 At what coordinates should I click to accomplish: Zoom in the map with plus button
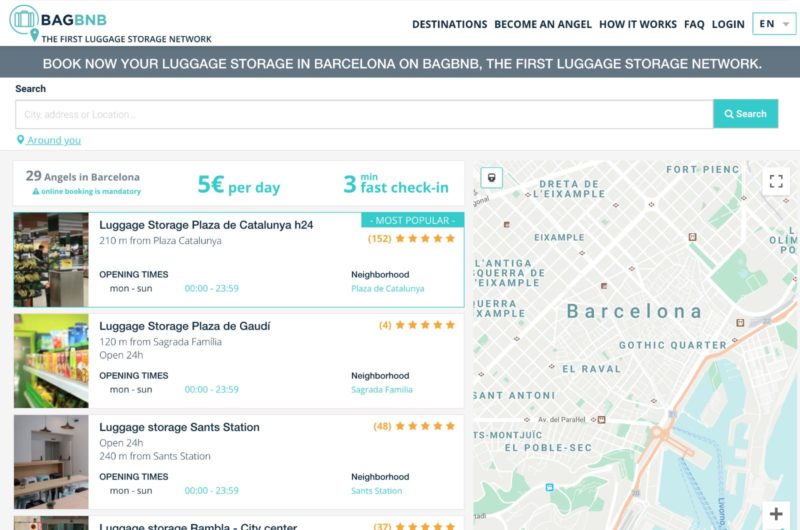(776, 514)
